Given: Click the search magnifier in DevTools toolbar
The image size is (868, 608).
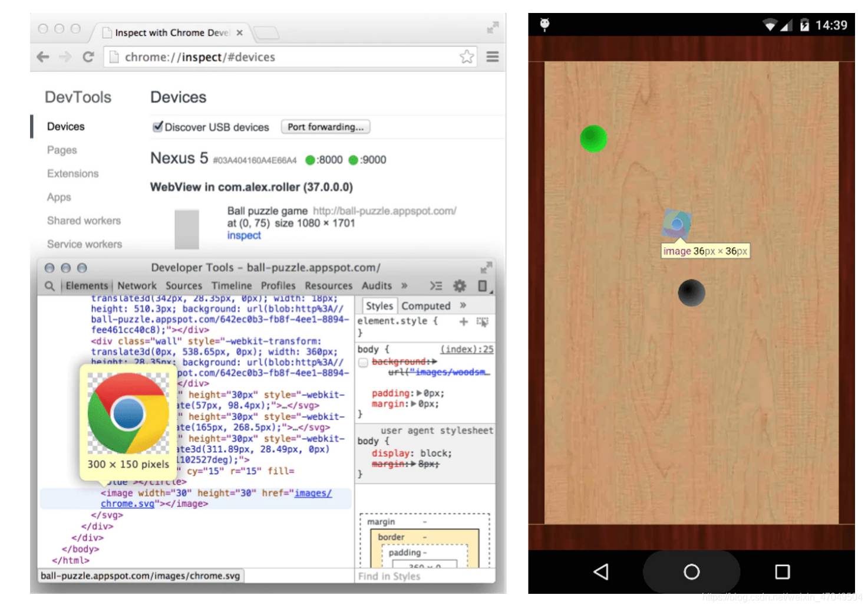Looking at the screenshot, I should [49, 286].
